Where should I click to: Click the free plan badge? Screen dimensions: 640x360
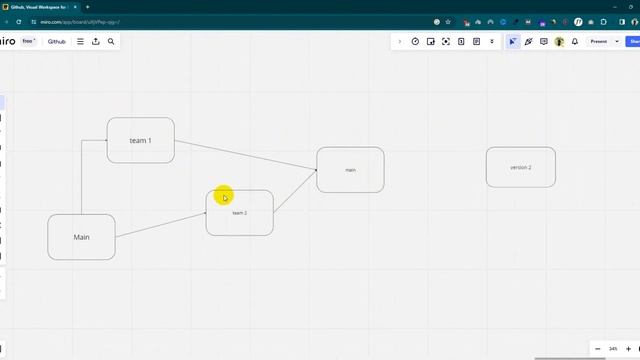pos(29,41)
